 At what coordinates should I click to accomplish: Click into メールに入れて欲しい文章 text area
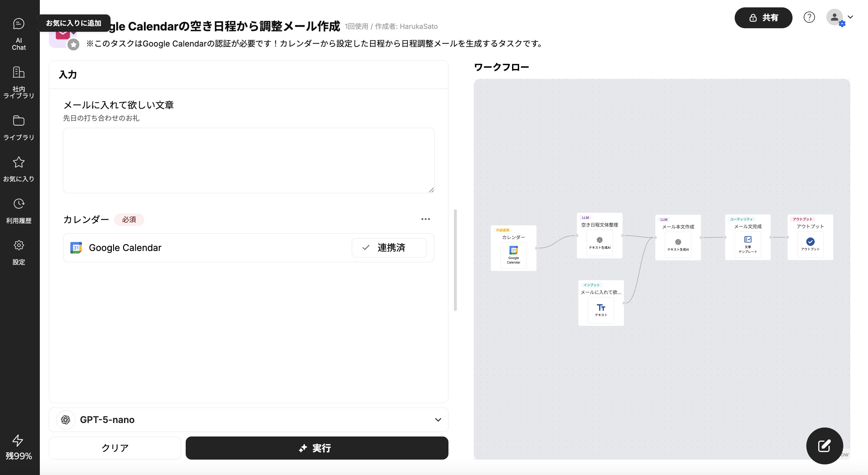248,160
